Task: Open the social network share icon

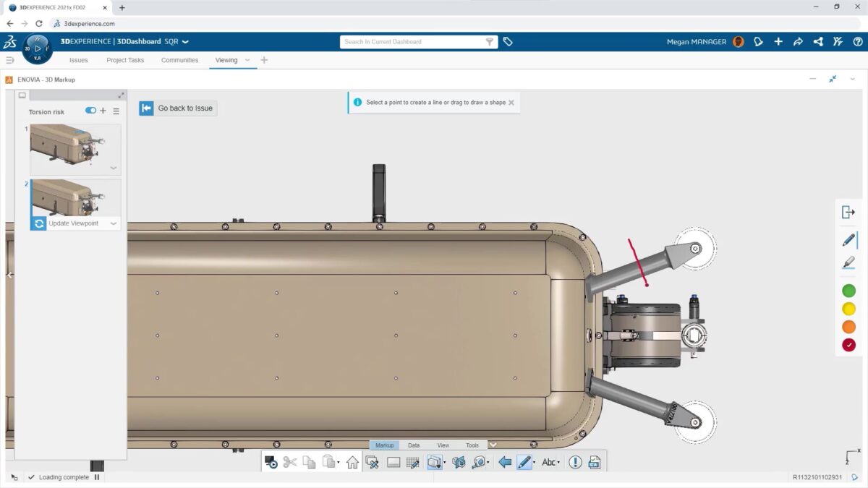Action: click(818, 42)
